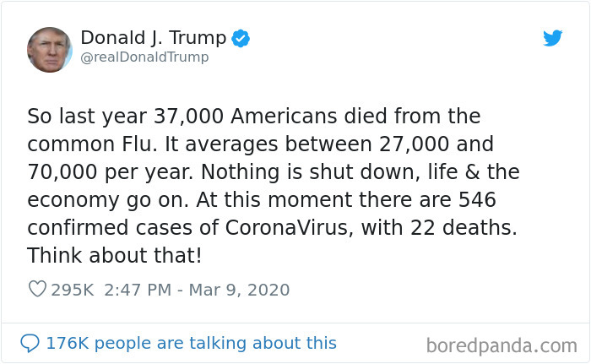Open the 2:47 PM timestamp link
The image size is (591, 364).
[x=135, y=290]
